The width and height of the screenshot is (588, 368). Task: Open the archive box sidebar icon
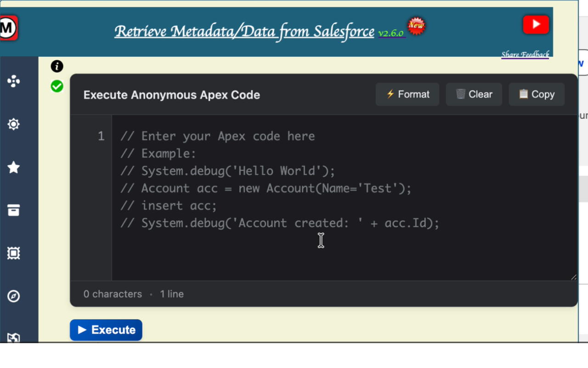tap(14, 210)
